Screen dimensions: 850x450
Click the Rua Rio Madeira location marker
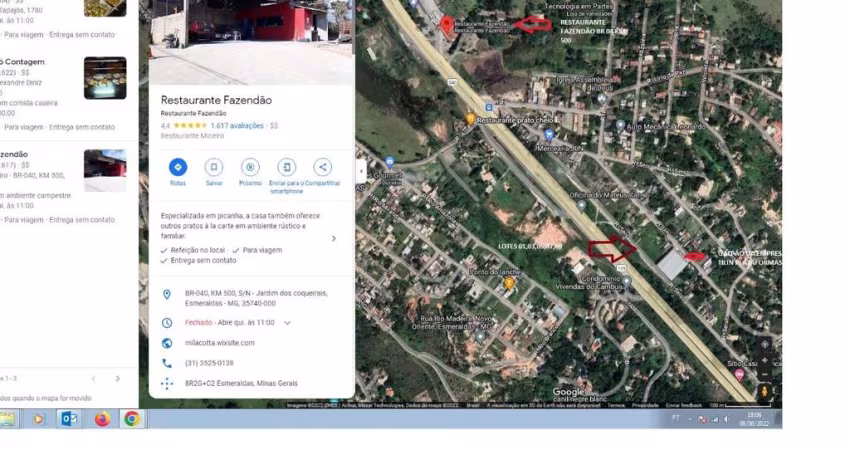coord(480,337)
